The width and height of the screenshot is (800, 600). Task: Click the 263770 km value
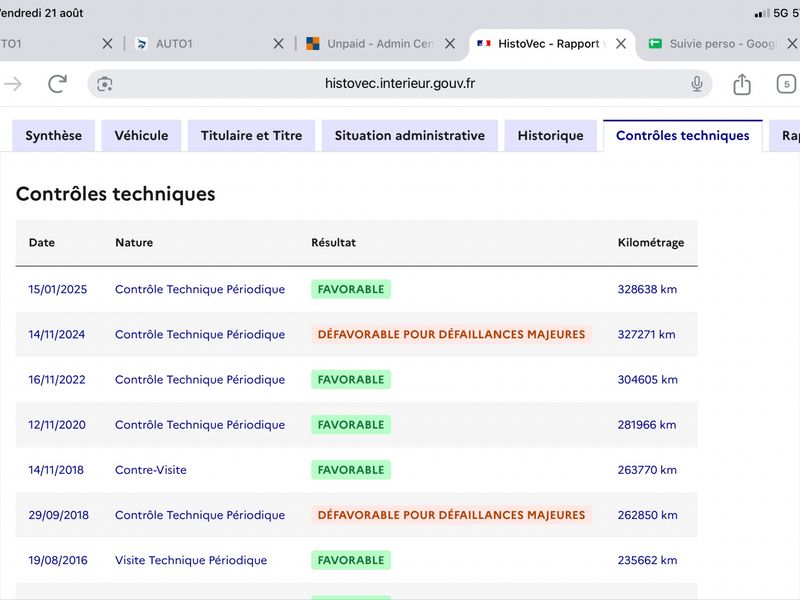coord(647,470)
